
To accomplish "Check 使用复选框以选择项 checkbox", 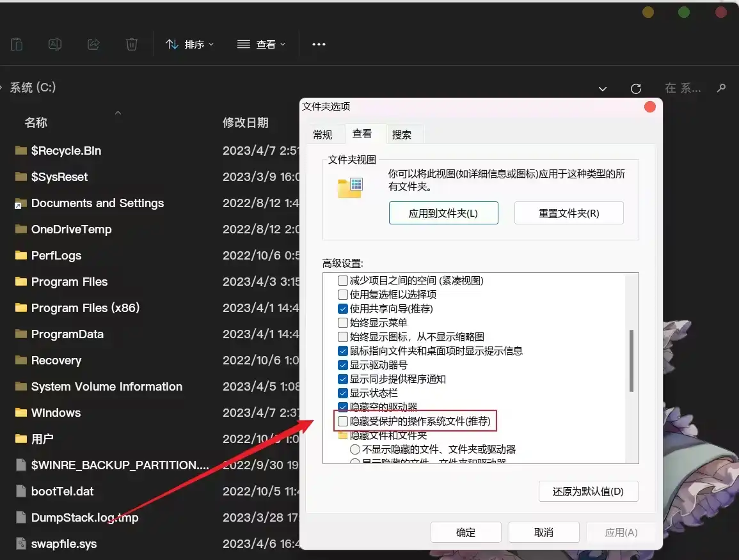I will pyautogui.click(x=344, y=295).
